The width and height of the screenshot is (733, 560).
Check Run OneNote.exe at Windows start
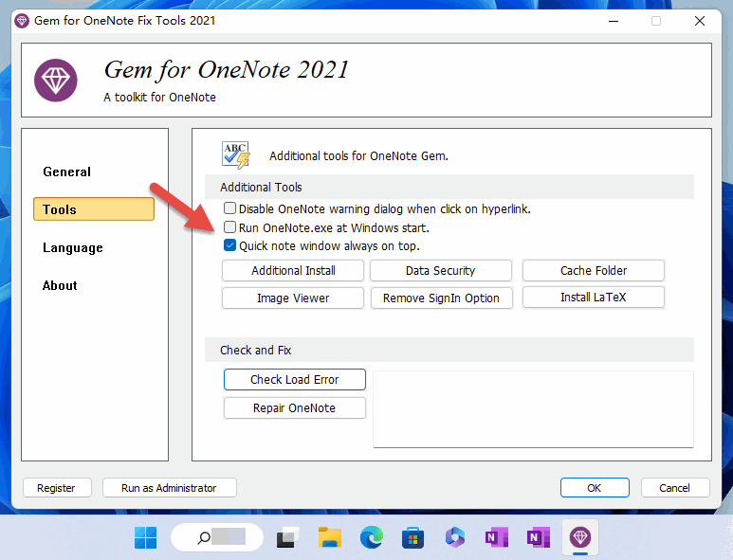coord(229,227)
